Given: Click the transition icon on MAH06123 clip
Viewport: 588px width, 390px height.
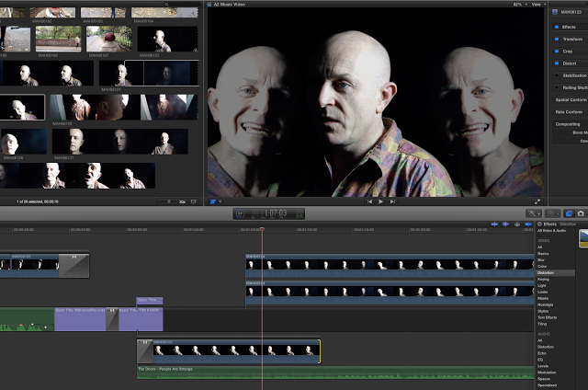Looking at the screenshot, I should [x=145, y=351].
